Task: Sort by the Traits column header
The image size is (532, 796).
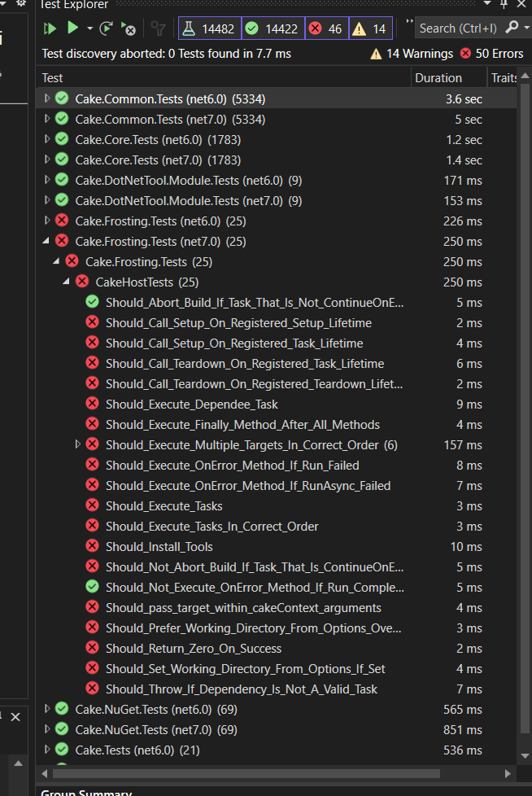Action: point(503,77)
